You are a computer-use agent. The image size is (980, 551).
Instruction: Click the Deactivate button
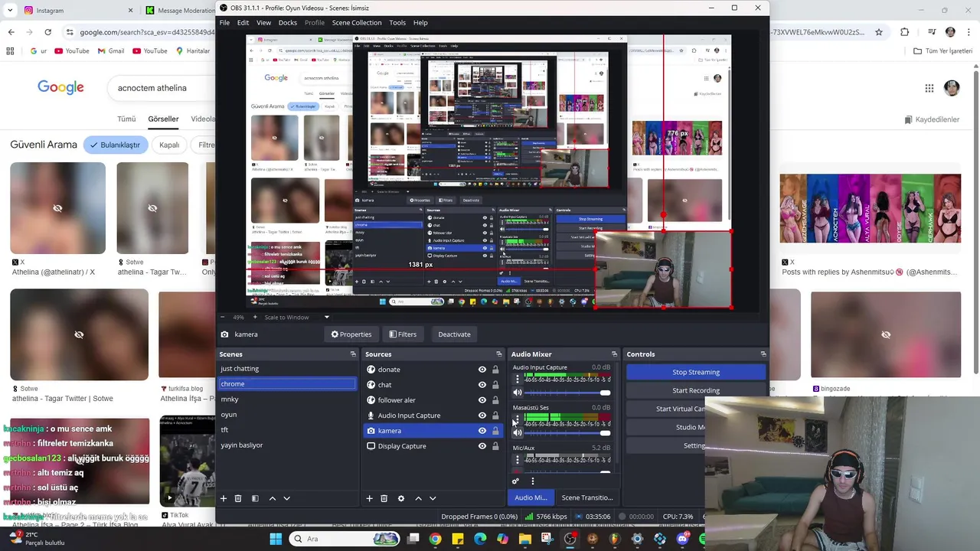pyautogui.click(x=454, y=334)
